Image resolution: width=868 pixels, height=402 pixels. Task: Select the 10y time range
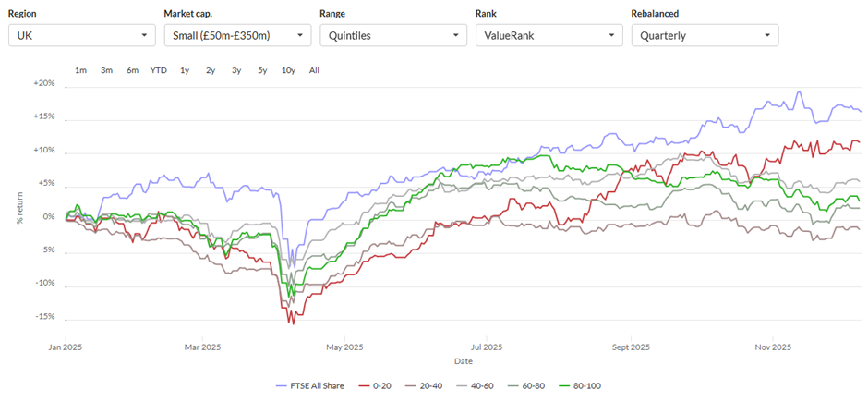click(x=288, y=70)
